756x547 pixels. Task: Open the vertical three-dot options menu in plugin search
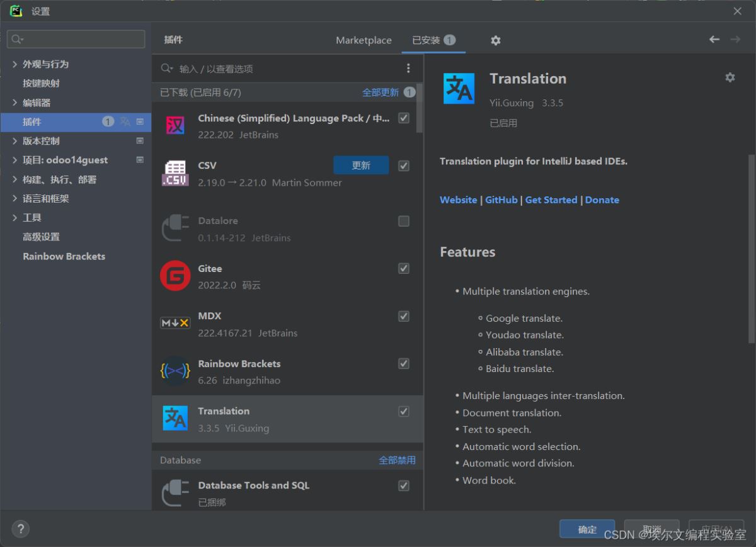point(408,69)
